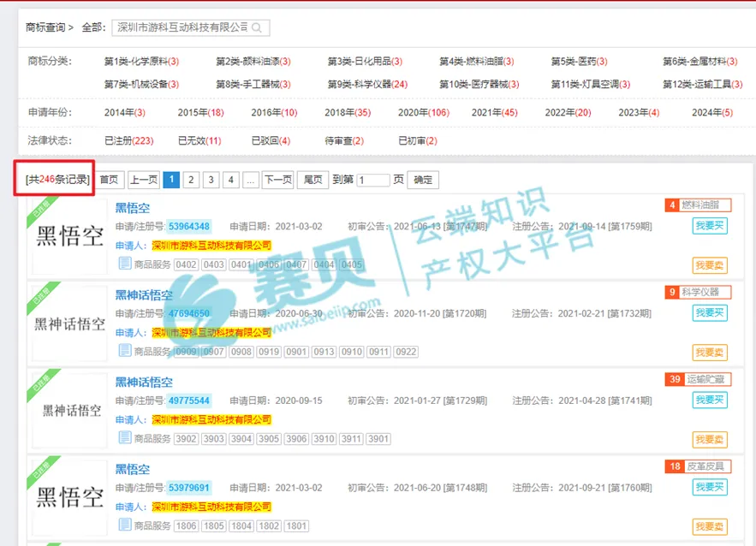Screen dimensions: 756x546
Task: Click 我要买 for 燃料油脂 trademark
Action: (x=710, y=226)
